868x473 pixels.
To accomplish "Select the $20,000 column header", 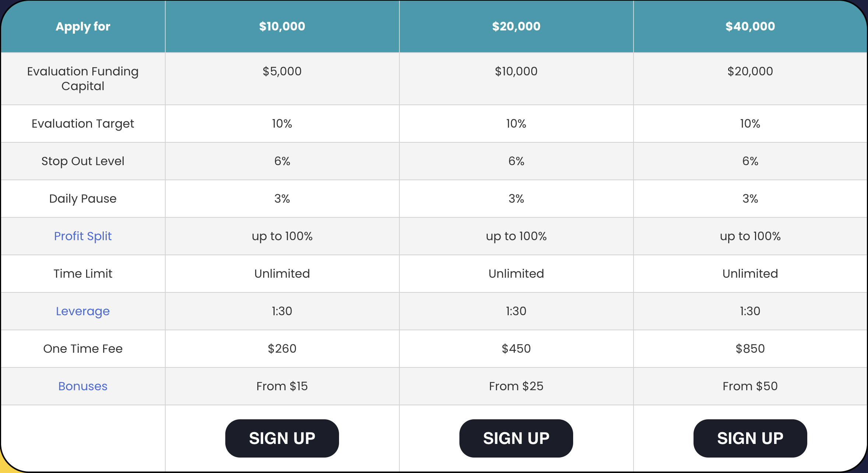I will 516,26.
